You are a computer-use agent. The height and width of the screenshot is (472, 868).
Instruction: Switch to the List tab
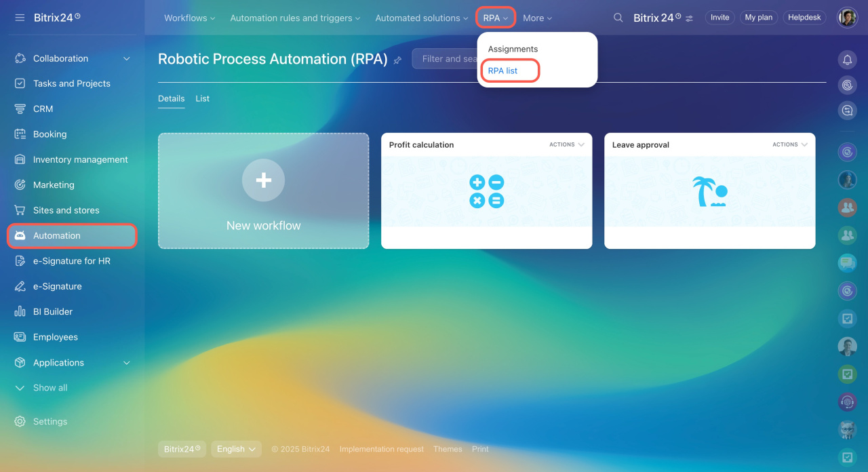tap(203, 98)
